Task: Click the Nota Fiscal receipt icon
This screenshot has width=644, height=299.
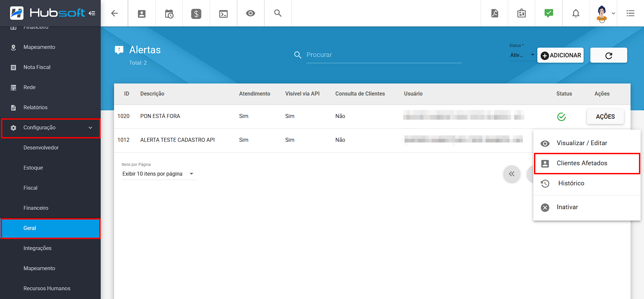Action: point(13,67)
